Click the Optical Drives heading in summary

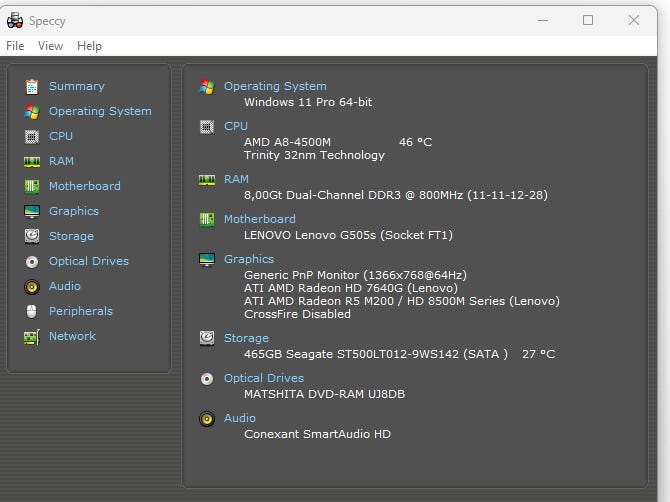(264, 378)
